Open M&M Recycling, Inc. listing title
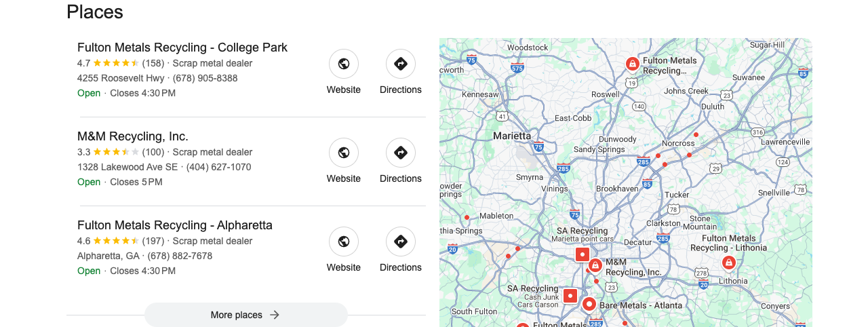Viewport: 868px width, 327px height. (x=133, y=136)
